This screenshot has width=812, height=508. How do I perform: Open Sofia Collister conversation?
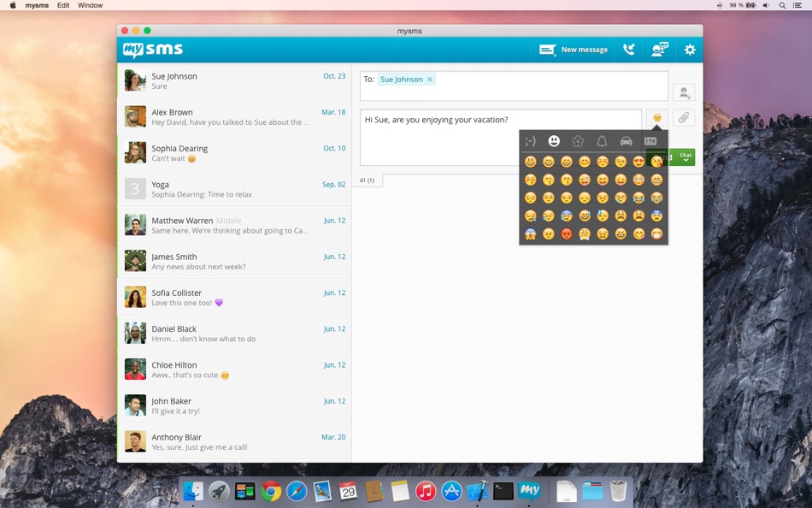click(x=234, y=297)
